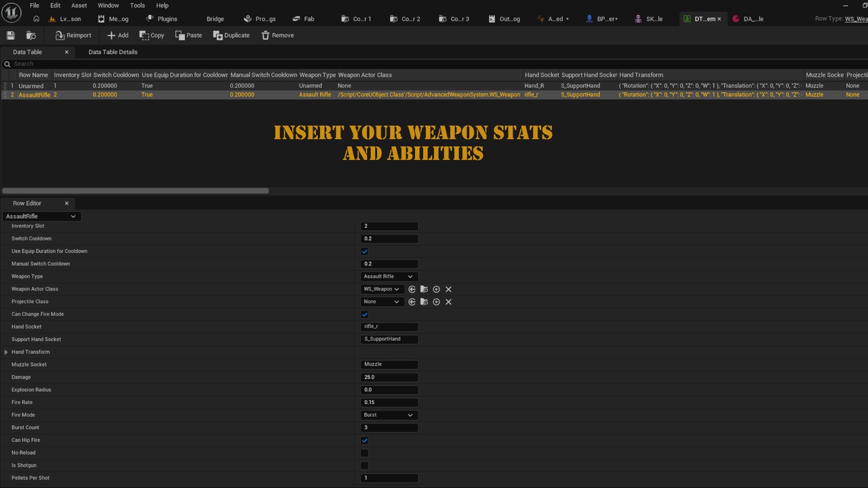Image resolution: width=868 pixels, height=488 pixels.
Task: Enable the Is Shotgun checkbox
Action: pos(364,466)
